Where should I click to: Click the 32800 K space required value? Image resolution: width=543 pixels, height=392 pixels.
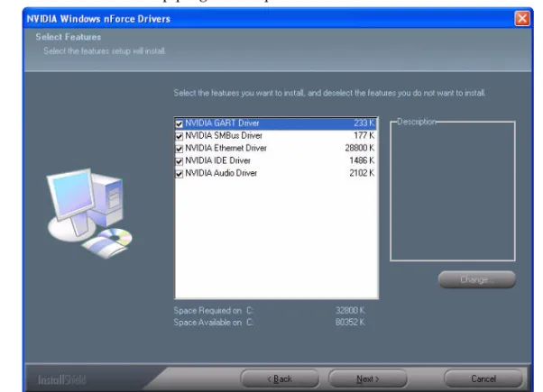[x=350, y=310]
